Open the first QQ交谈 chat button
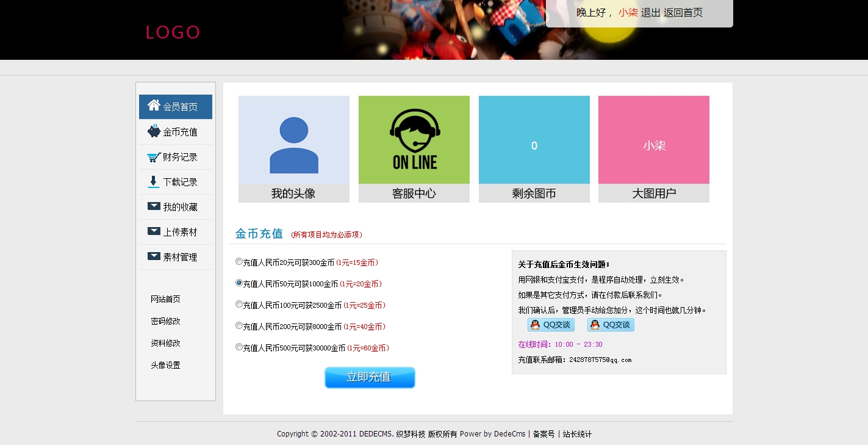Image resolution: width=868 pixels, height=445 pixels. (551, 325)
